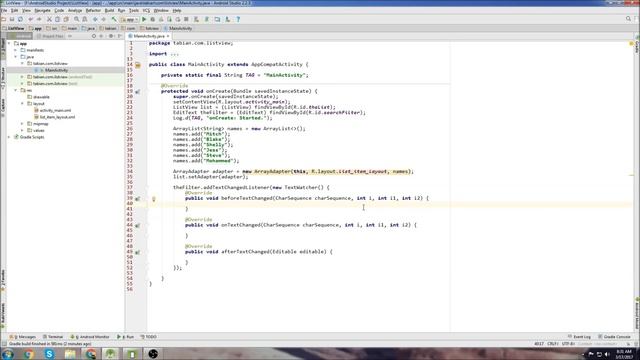Screen dimensions: 640x360
Task: Click the Navigate Forward arrow icon
Action: click(x=104, y=19)
